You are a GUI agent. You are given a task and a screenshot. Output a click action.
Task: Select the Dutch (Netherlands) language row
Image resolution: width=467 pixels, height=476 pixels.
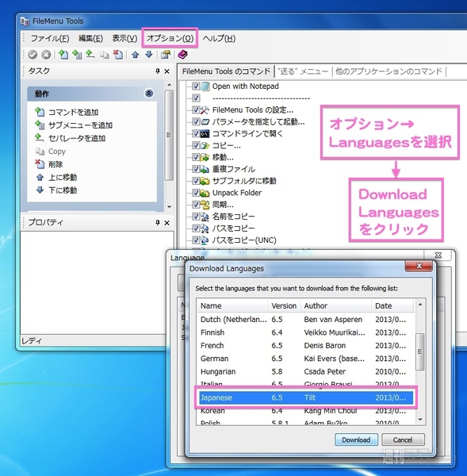coord(306,320)
